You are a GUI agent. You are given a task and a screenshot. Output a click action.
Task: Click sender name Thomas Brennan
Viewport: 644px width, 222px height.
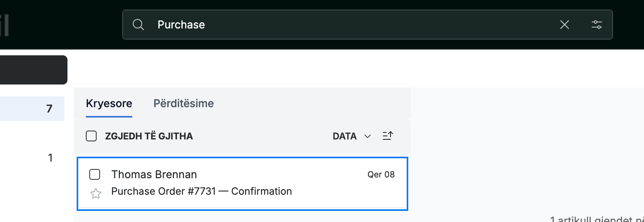(x=154, y=174)
